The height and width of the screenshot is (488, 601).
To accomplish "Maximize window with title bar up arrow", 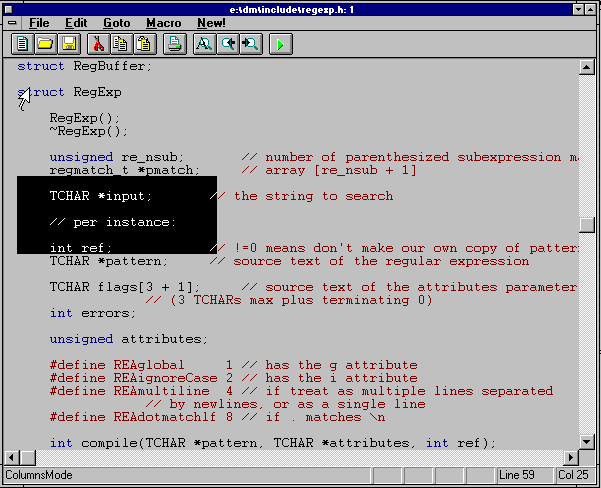I will (590, 9).
